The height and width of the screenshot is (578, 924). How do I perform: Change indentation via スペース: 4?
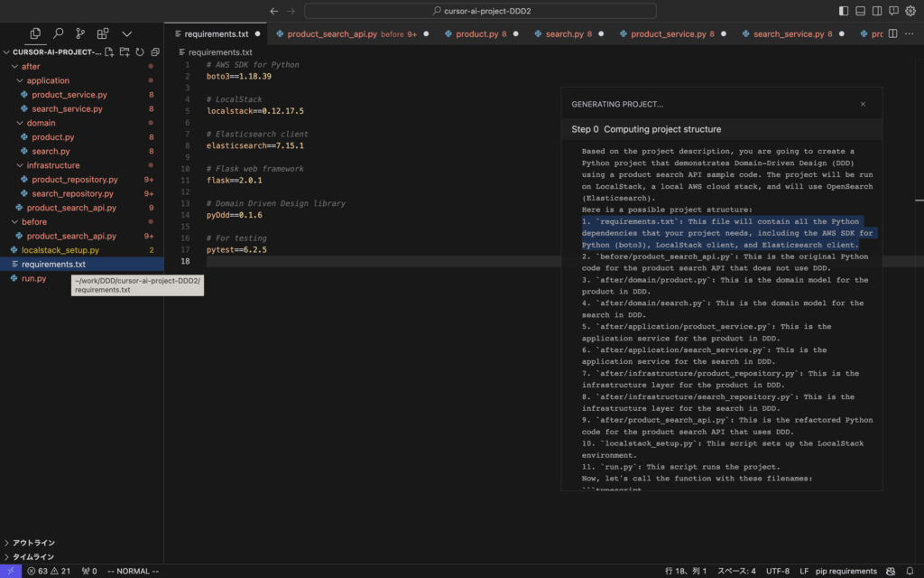[x=736, y=571]
